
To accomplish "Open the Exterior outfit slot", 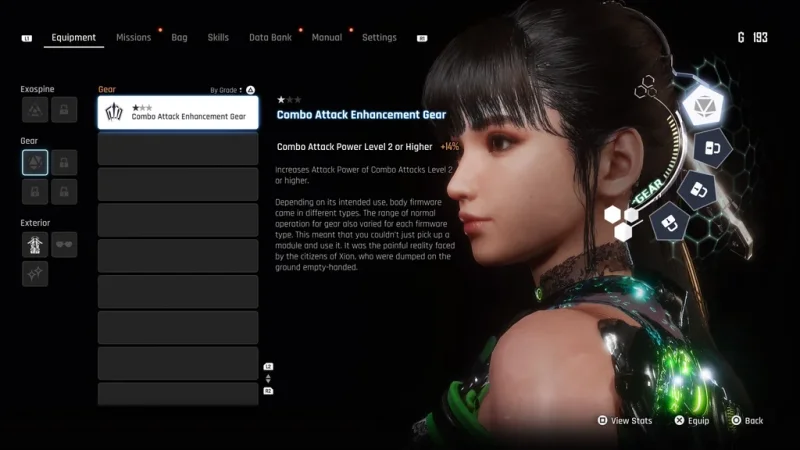I will (35, 244).
